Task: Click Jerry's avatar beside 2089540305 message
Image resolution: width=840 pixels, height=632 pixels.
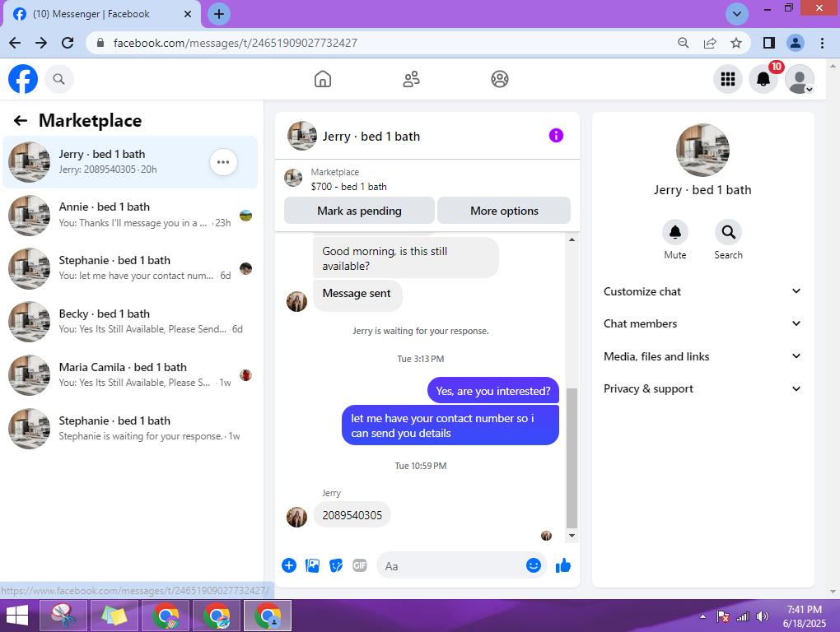Action: [x=296, y=517]
